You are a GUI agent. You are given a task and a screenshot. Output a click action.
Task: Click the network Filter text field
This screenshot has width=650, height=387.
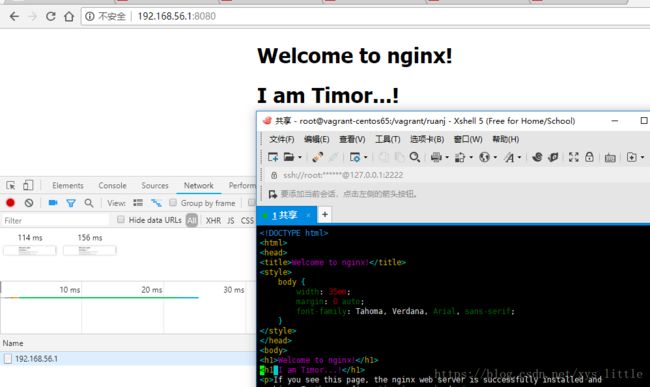click(x=56, y=220)
